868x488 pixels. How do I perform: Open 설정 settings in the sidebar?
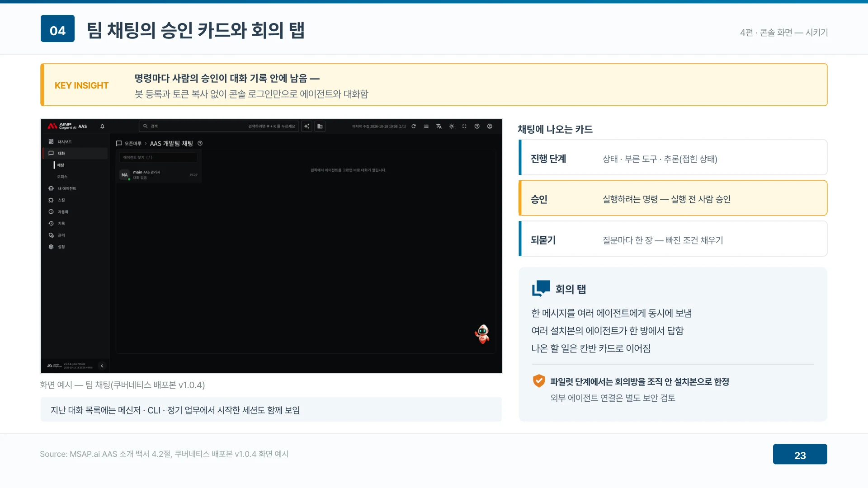click(75, 247)
